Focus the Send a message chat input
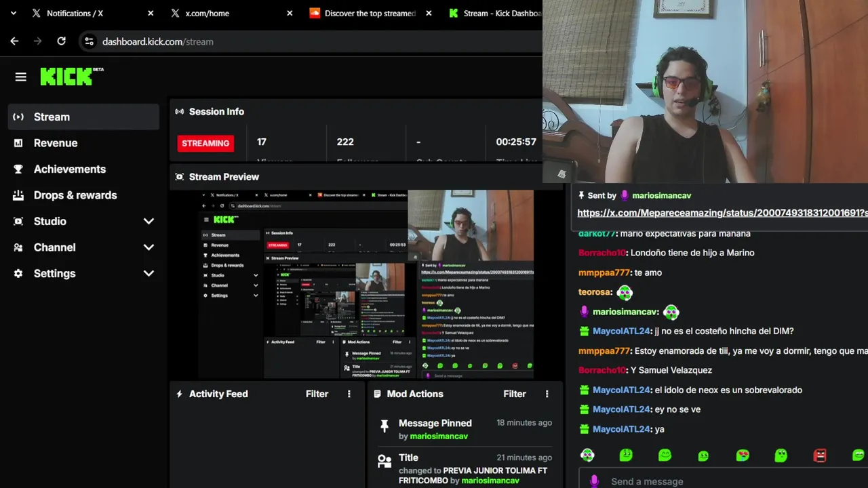The image size is (868, 488). pyautogui.click(x=724, y=481)
